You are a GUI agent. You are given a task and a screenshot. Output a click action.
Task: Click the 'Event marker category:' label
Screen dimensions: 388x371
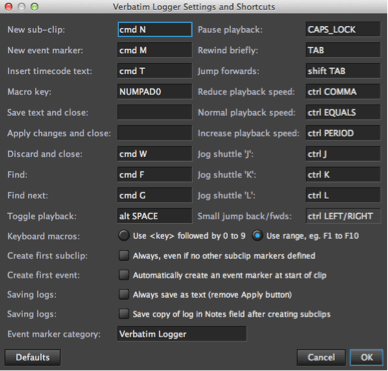point(54,334)
